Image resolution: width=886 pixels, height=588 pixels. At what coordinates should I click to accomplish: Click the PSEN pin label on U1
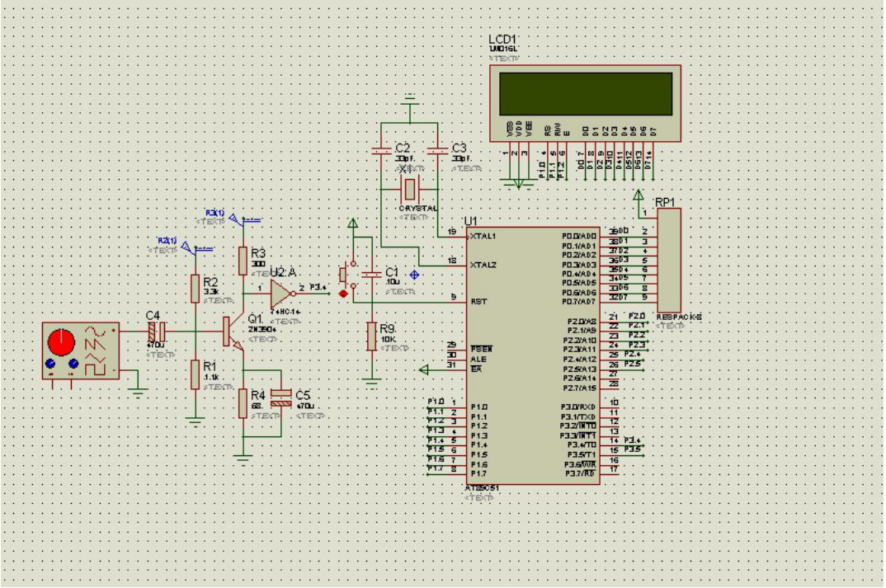pos(481,350)
